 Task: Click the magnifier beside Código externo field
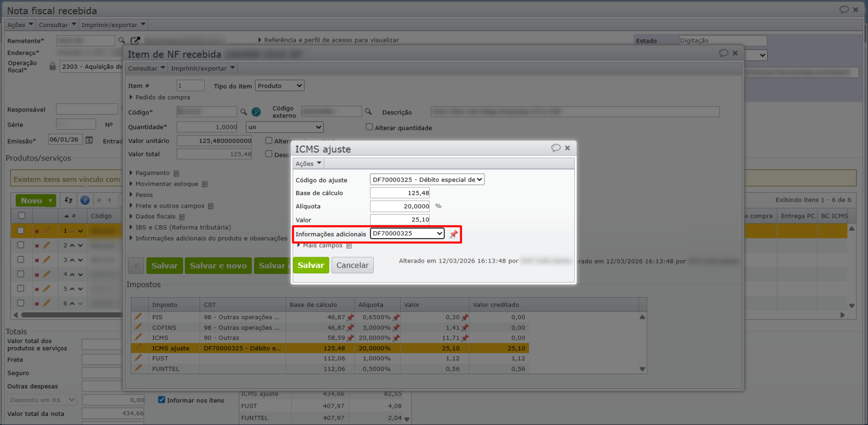[x=368, y=111]
